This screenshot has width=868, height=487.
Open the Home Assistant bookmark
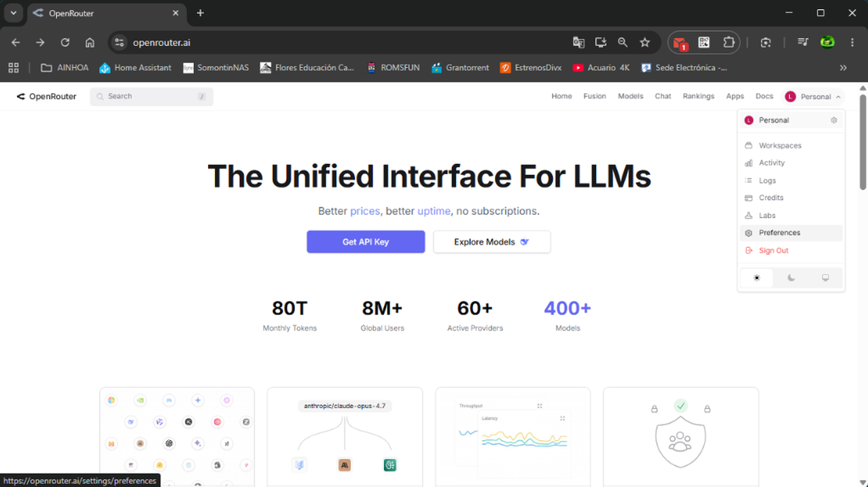pyautogui.click(x=135, y=68)
